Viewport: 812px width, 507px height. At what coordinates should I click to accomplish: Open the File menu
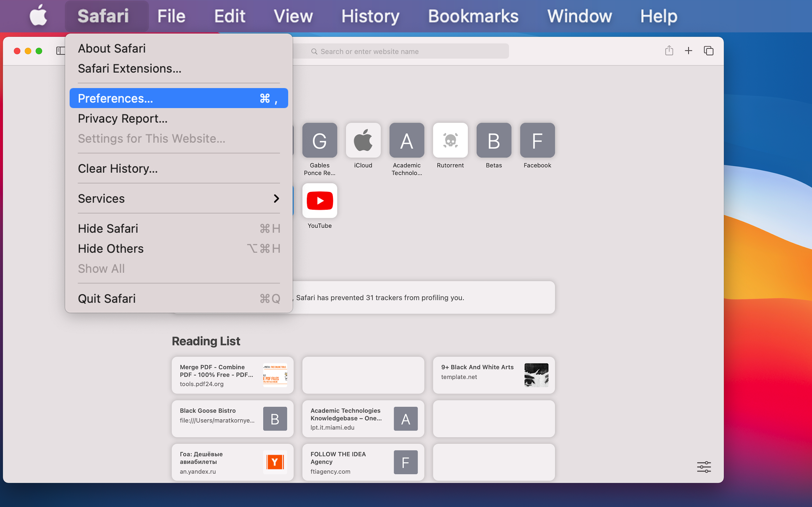(x=171, y=16)
